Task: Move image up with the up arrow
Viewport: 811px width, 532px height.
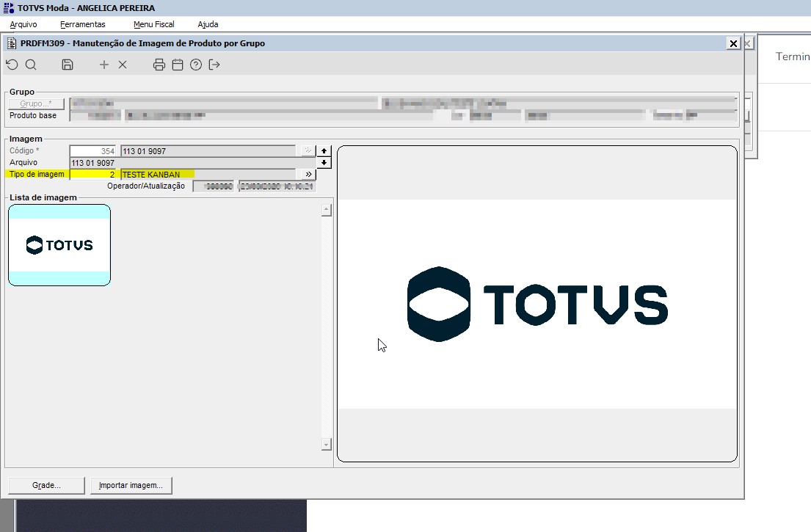Action: pyautogui.click(x=324, y=151)
